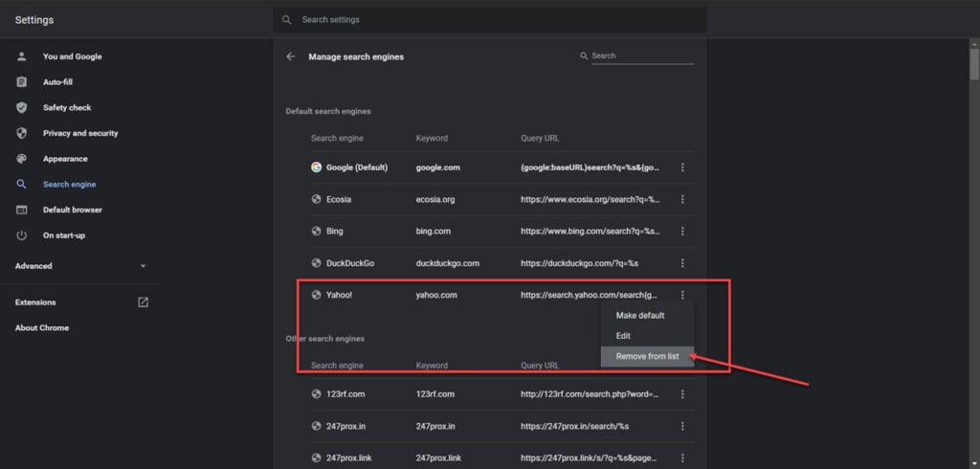The image size is (980, 469).
Task: Open more actions for Bing
Action: pyautogui.click(x=682, y=232)
